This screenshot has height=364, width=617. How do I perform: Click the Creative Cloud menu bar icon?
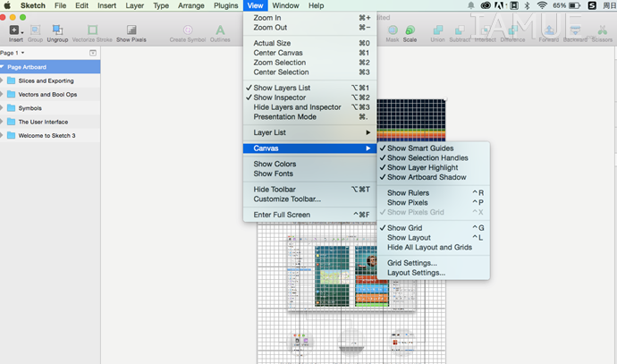(x=486, y=5)
